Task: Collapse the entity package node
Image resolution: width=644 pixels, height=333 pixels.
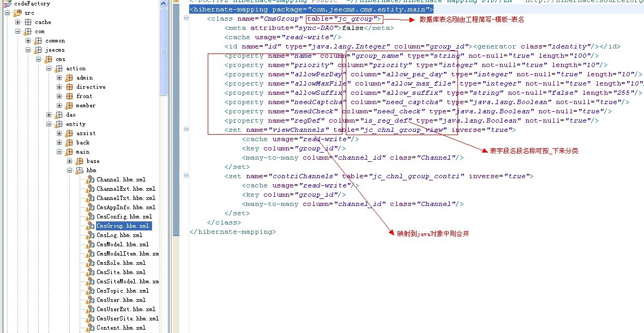Action: pyautogui.click(x=49, y=124)
